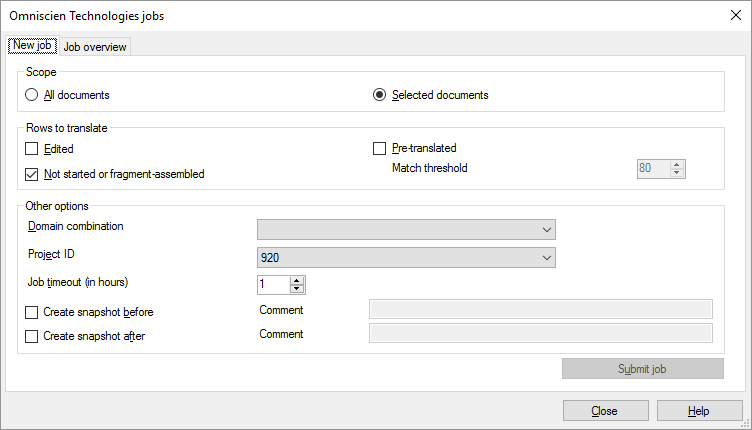Decrement Job timeout hours using down arrow

pyautogui.click(x=297, y=289)
